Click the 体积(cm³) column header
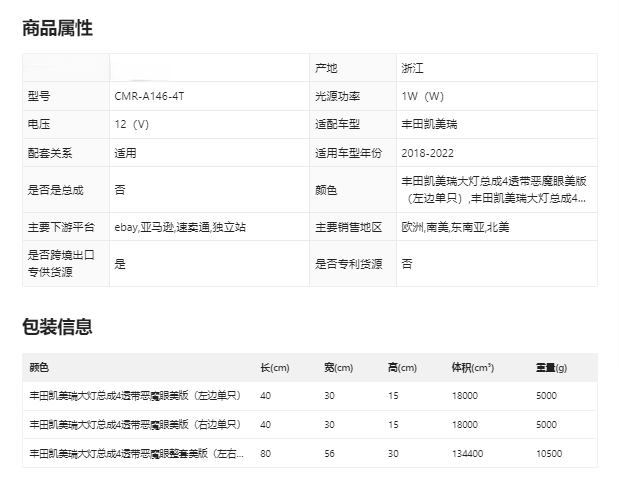This screenshot has width=619, height=486. tap(473, 368)
